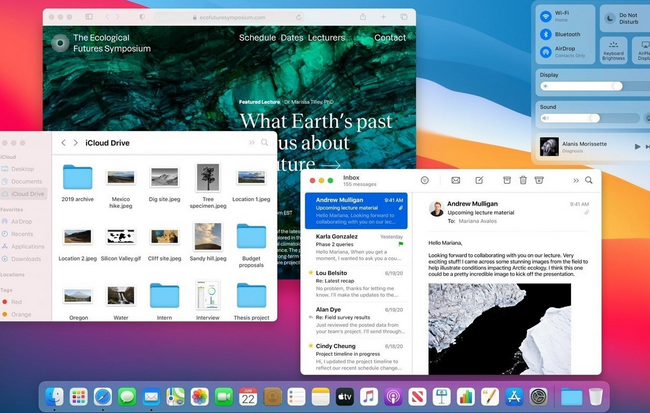Screen dimensions: 650x413
Task: Reload the page in Safari's address bar
Action: pyautogui.click(x=298, y=17)
